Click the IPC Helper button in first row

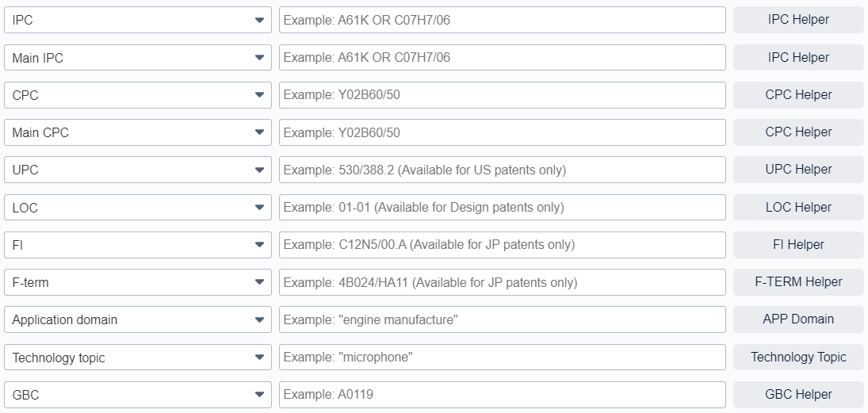tap(798, 20)
